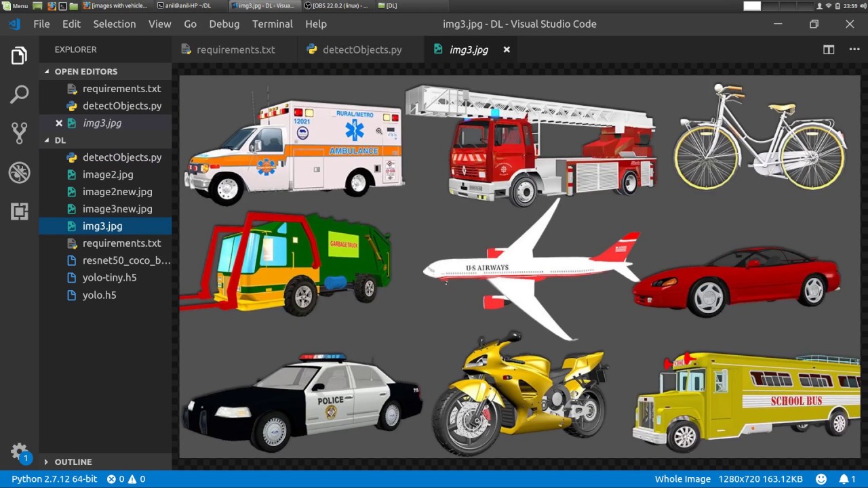The height and width of the screenshot is (488, 868).
Task: Click the user icon in system tray
Action: [x=819, y=5]
